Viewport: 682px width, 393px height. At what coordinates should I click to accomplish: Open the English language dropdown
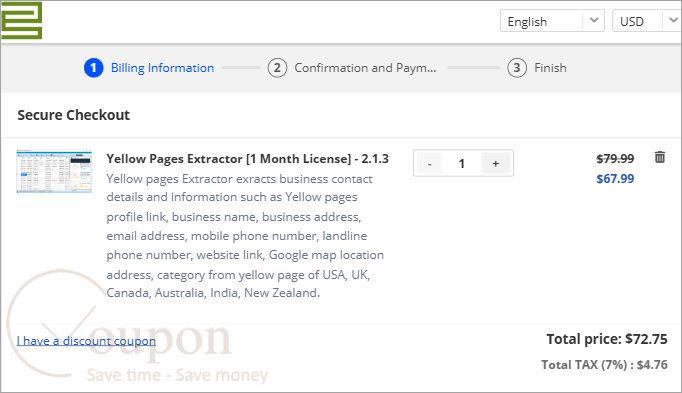pyautogui.click(x=552, y=21)
